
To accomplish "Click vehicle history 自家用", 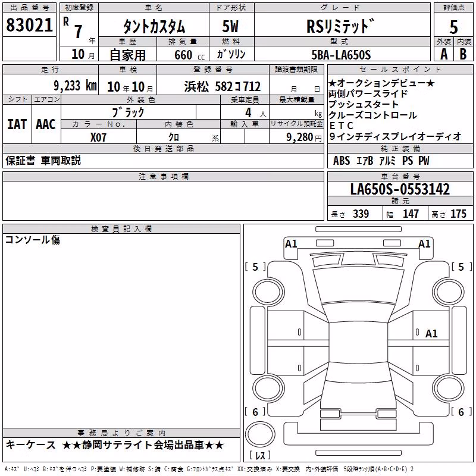I will click(127, 55).
